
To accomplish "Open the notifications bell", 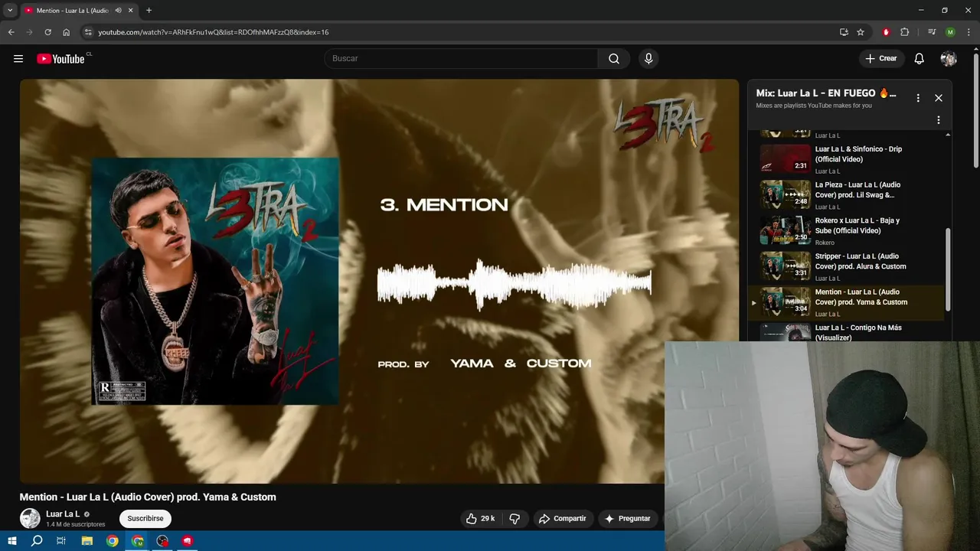I will (x=920, y=59).
